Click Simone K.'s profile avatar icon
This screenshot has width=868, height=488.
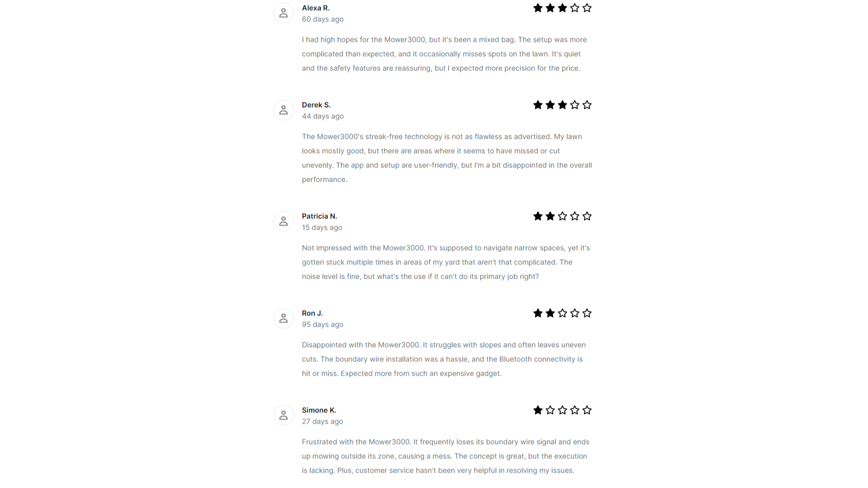(x=284, y=416)
